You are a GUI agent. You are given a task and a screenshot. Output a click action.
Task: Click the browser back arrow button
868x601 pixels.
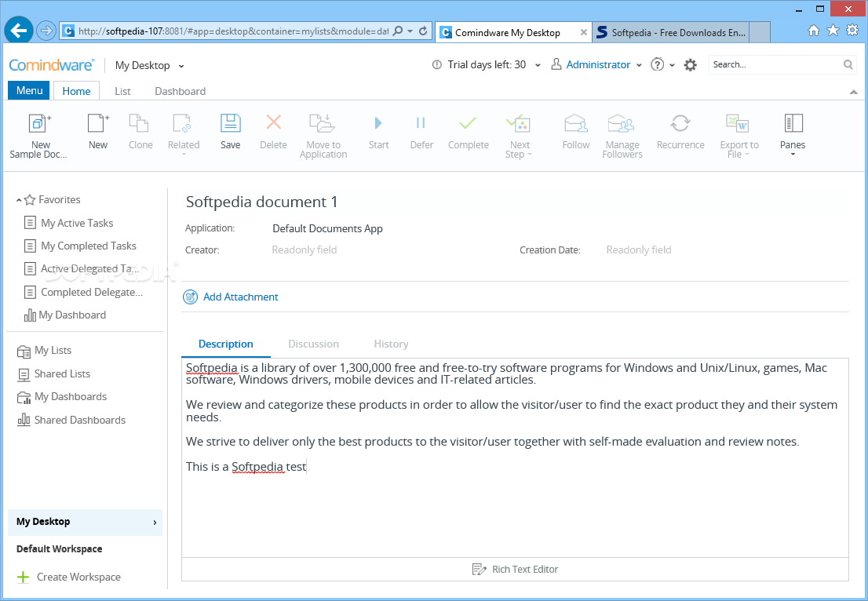click(20, 31)
